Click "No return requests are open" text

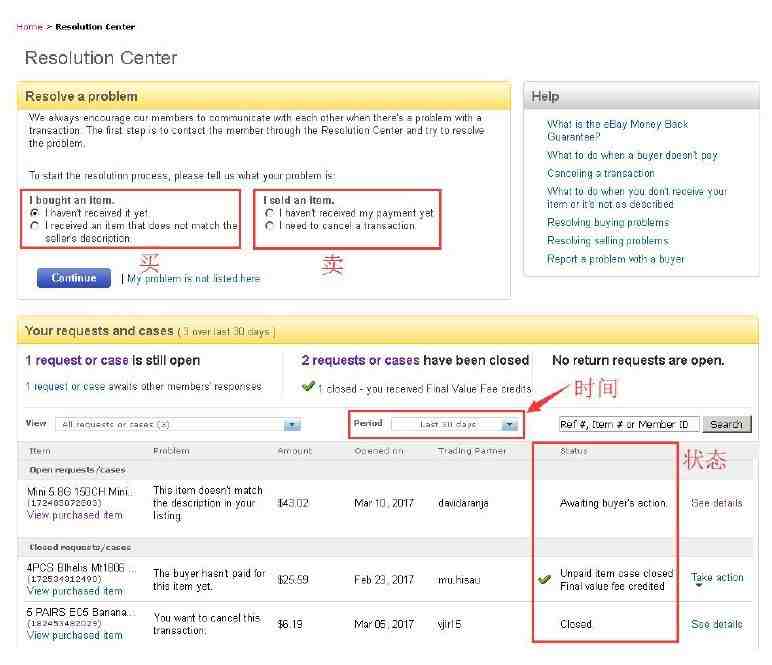[638, 360]
